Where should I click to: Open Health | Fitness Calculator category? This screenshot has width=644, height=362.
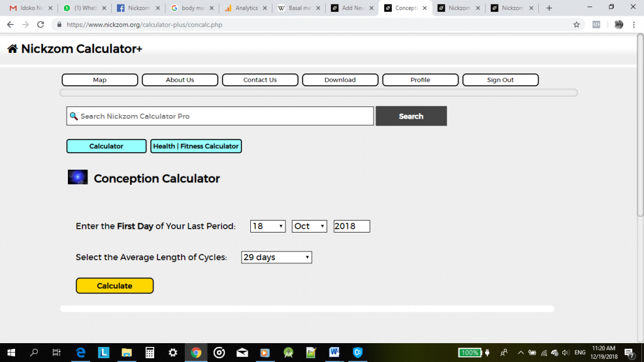pyautogui.click(x=196, y=146)
